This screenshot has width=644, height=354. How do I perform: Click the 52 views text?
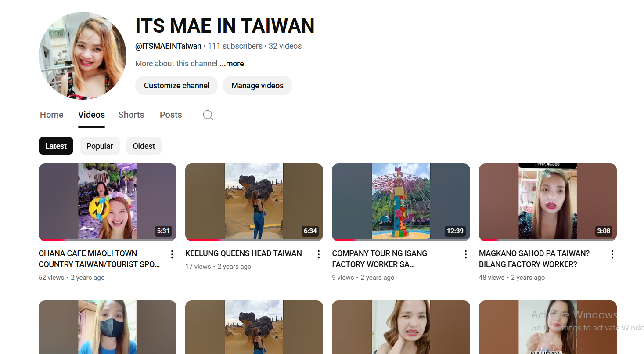tap(51, 278)
